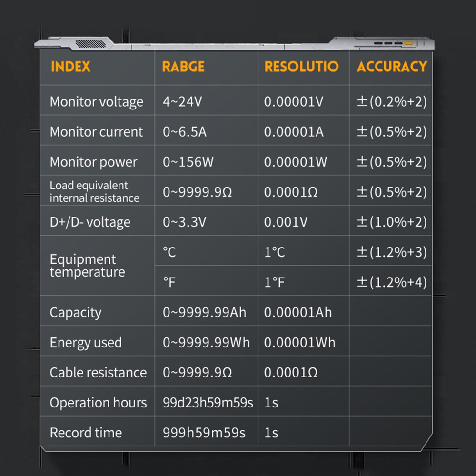Click the RESOLUTIO column header

coord(301,67)
